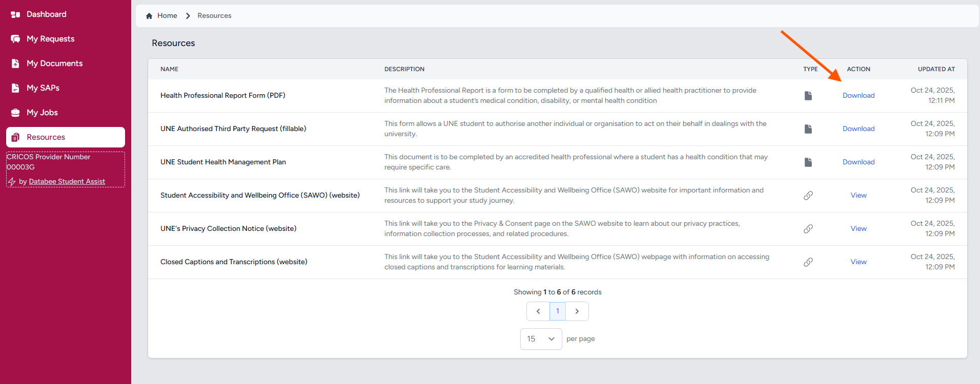Click the 'Closed Captions and Transcriptions (website)' name
980x384 pixels.
[234, 262]
